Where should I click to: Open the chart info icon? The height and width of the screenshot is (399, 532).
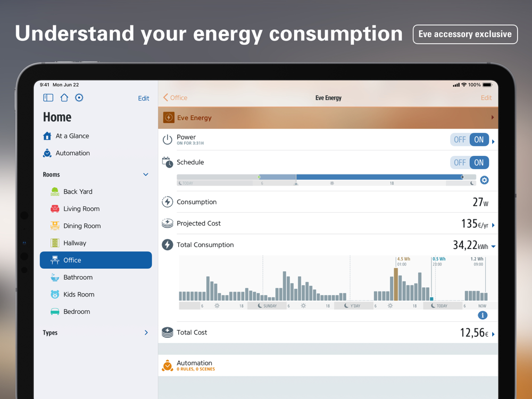coord(483,315)
